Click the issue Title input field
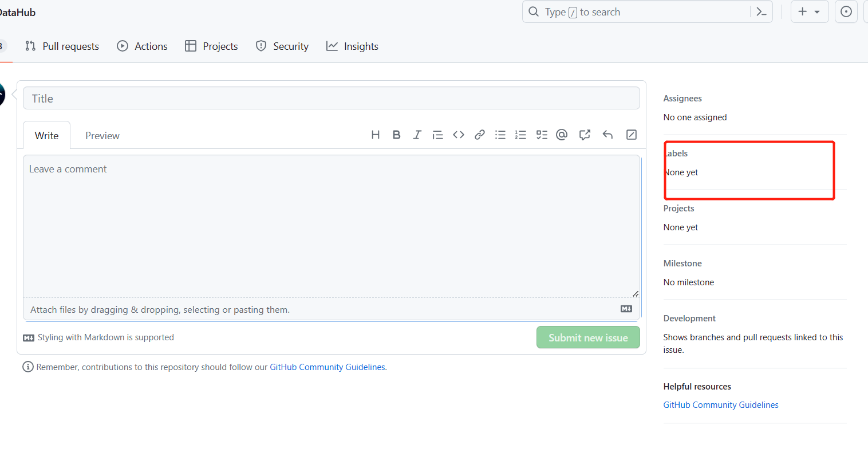This screenshot has height=460, width=868. (x=331, y=98)
